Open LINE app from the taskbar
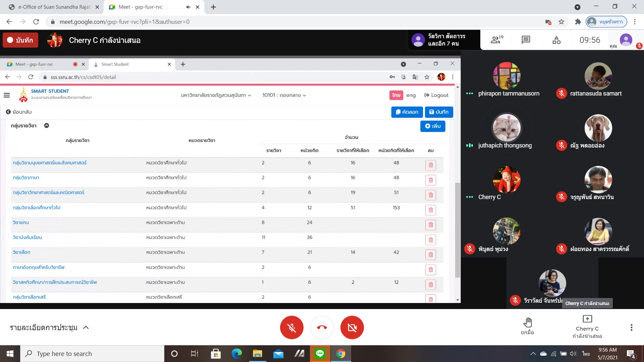Viewport: 644px width, 362px height. (320, 354)
